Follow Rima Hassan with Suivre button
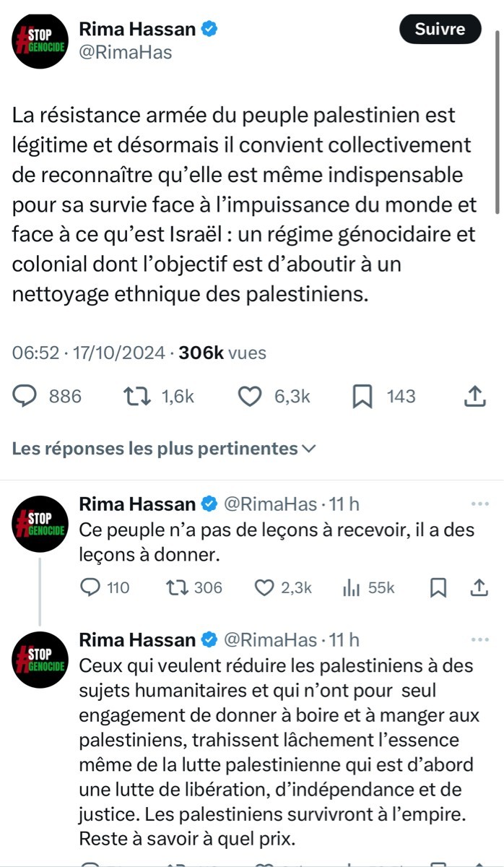504x867 pixels. (x=440, y=30)
